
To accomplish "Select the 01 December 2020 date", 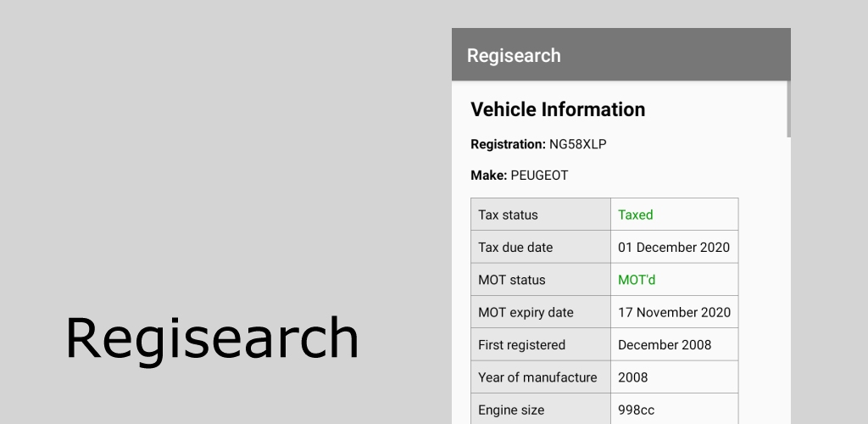I will point(674,248).
